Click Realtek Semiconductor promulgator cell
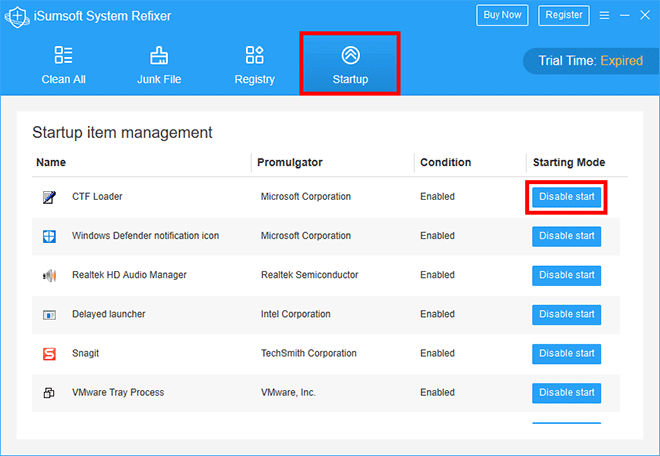The width and height of the screenshot is (660, 456). 309,275
